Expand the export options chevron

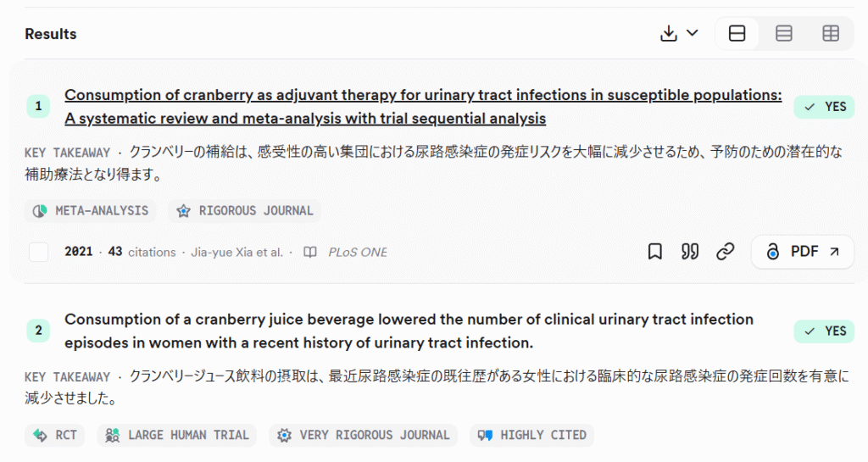692,34
